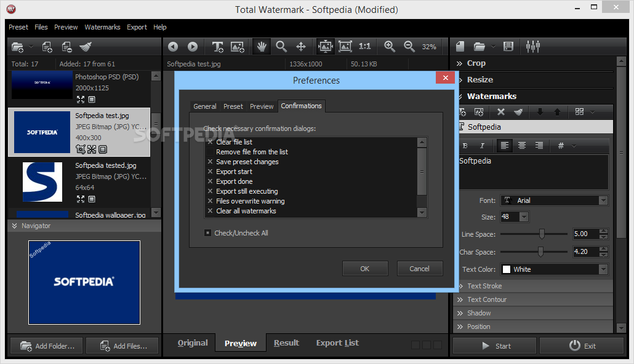Open the font Size dropdown showing 48
634x364 pixels.
click(515, 217)
